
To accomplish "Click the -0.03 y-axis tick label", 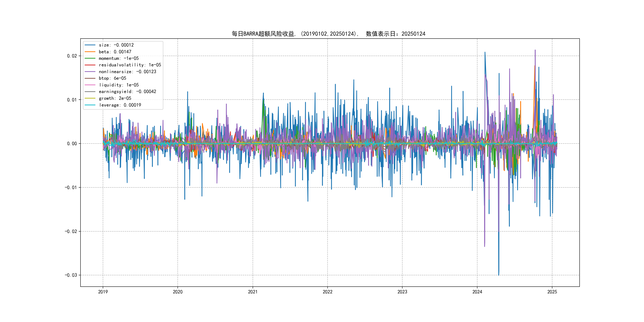I will point(71,275).
